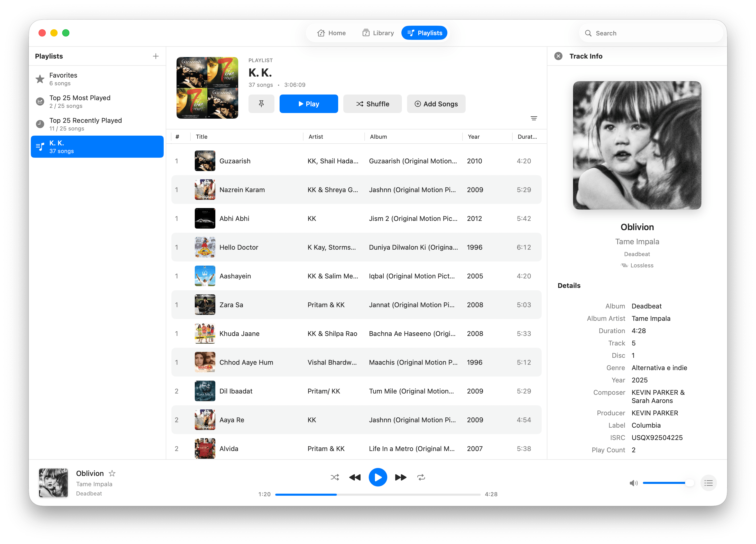Seek within the playback progress bar
The width and height of the screenshot is (756, 544).
point(378,495)
